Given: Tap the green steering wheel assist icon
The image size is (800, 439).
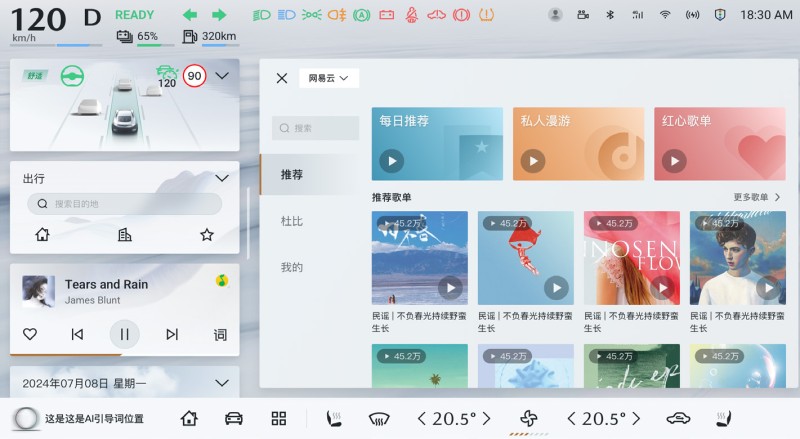Looking at the screenshot, I should click(x=72, y=77).
